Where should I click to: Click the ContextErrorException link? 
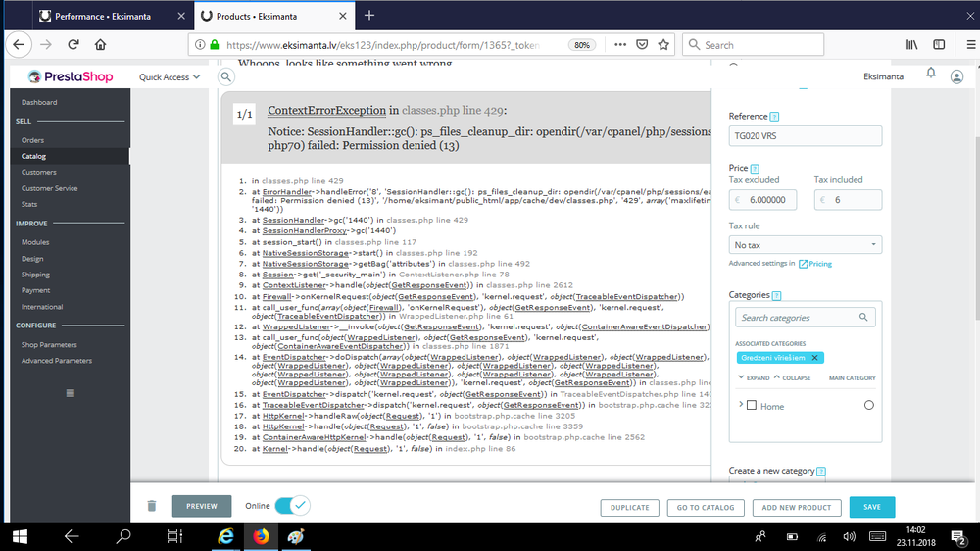tap(327, 110)
